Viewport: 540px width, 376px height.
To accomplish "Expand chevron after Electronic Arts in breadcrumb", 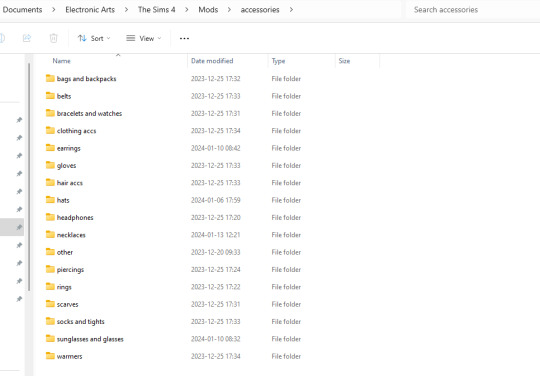I will coord(126,10).
